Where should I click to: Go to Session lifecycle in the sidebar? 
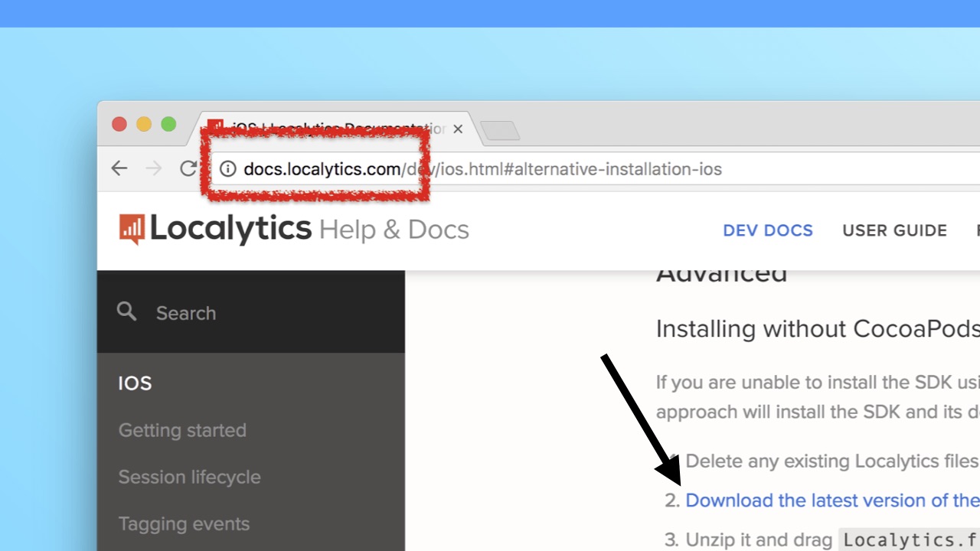(x=189, y=477)
